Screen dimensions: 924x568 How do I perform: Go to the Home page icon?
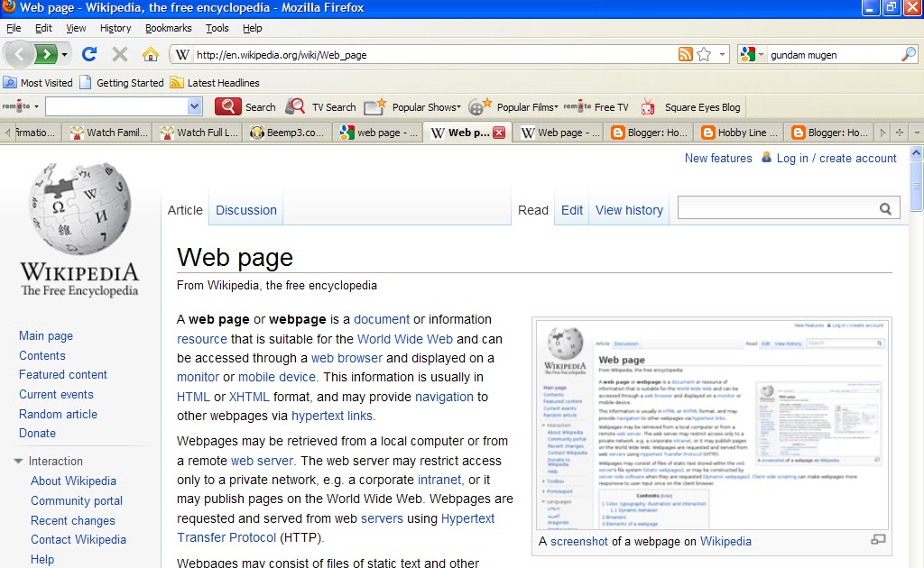(151, 55)
